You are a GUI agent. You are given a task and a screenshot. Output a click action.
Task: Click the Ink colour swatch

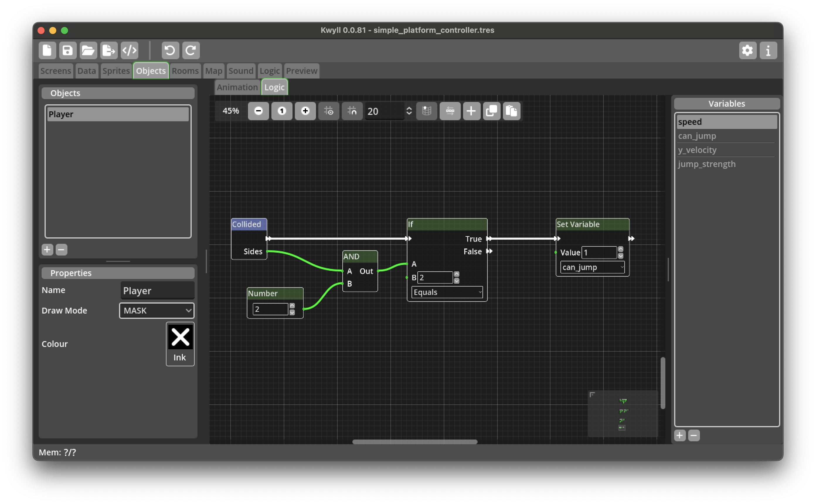180,344
